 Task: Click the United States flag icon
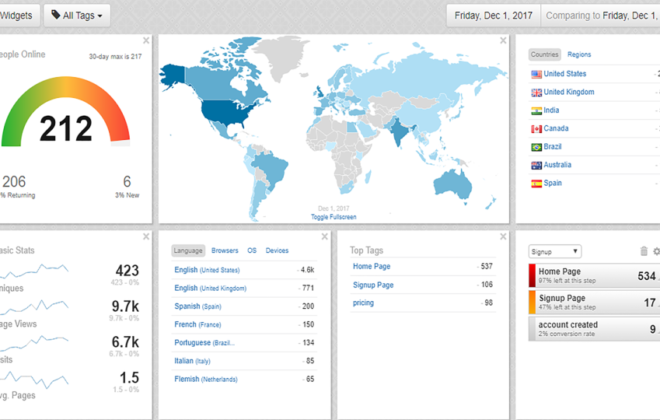(536, 74)
